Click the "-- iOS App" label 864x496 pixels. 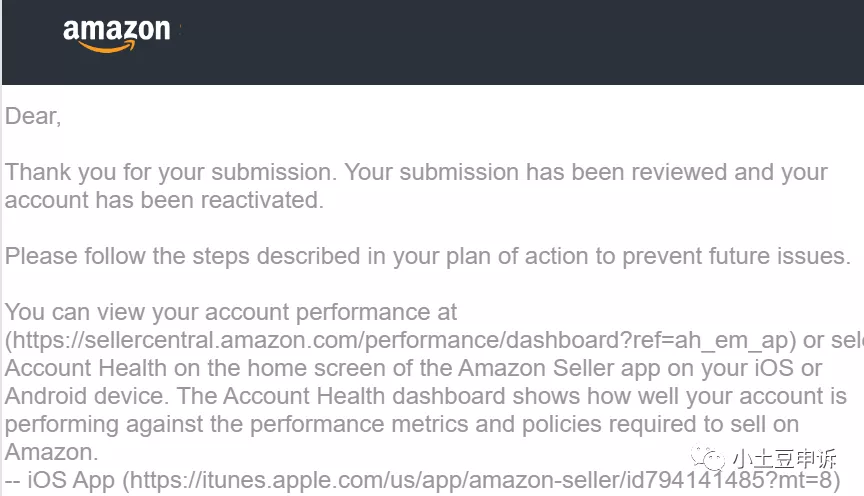pos(60,481)
